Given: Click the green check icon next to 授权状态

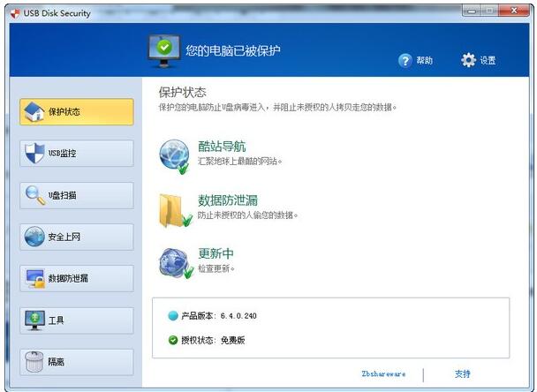Looking at the screenshot, I should click(173, 340).
